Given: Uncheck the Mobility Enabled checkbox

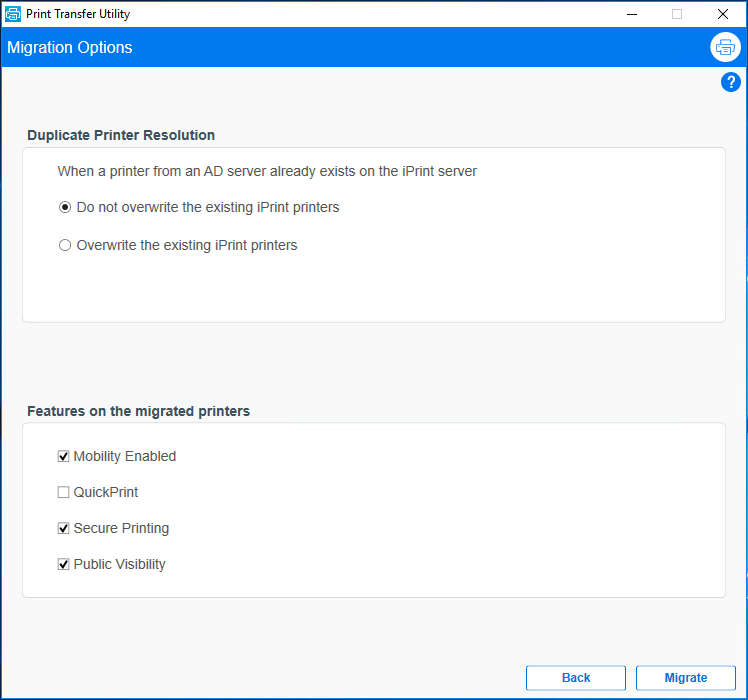Looking at the screenshot, I should coord(64,457).
